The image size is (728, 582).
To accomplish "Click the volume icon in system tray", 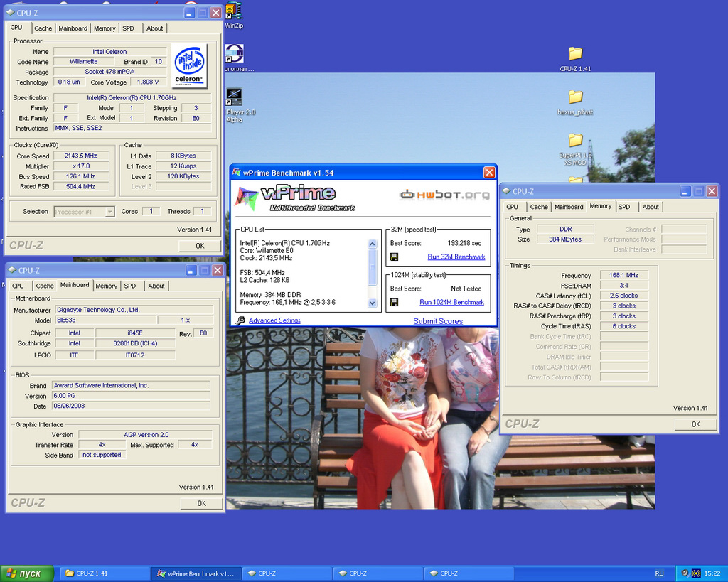I will 685,573.
